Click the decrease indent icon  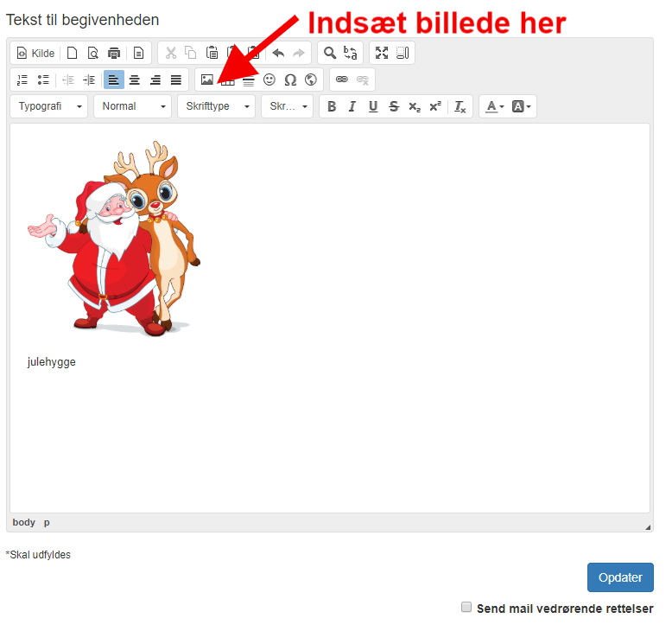(x=68, y=80)
